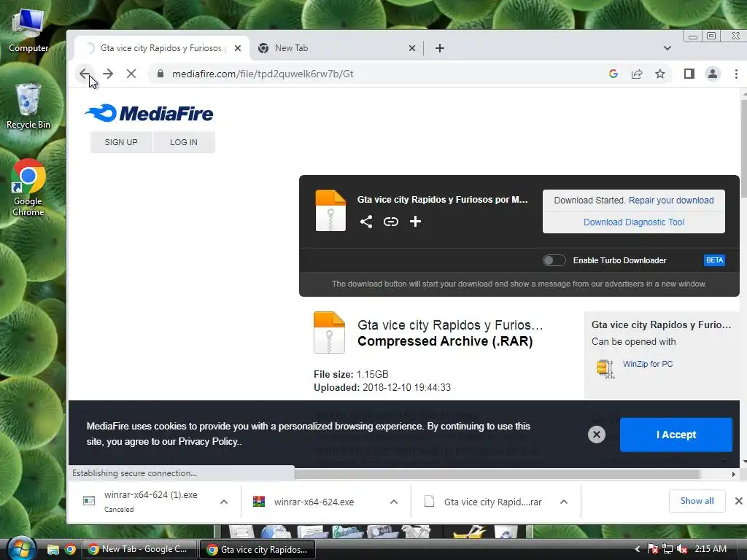Click the BETA badge
747x560 pixels.
coord(714,260)
